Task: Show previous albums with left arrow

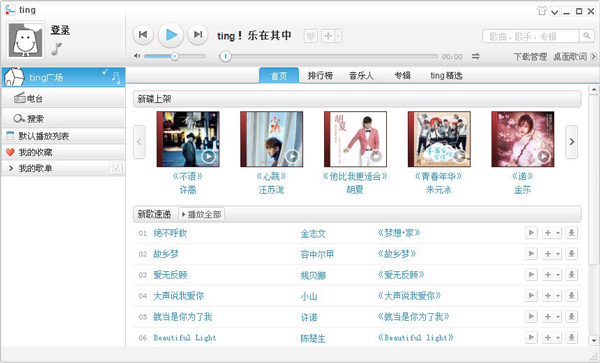Action: (x=139, y=142)
